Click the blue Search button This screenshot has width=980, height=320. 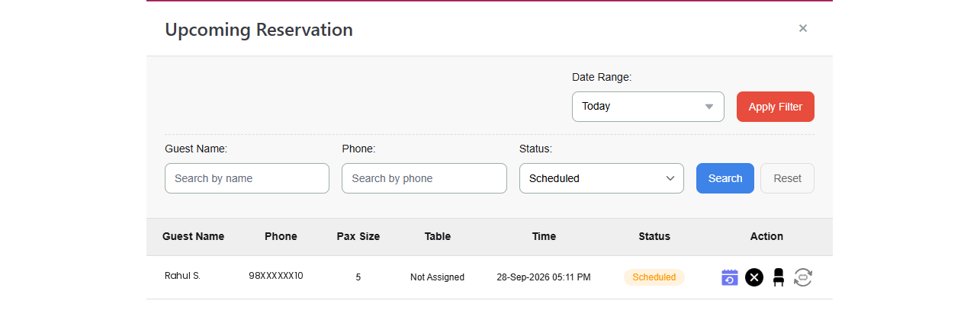coord(725,178)
